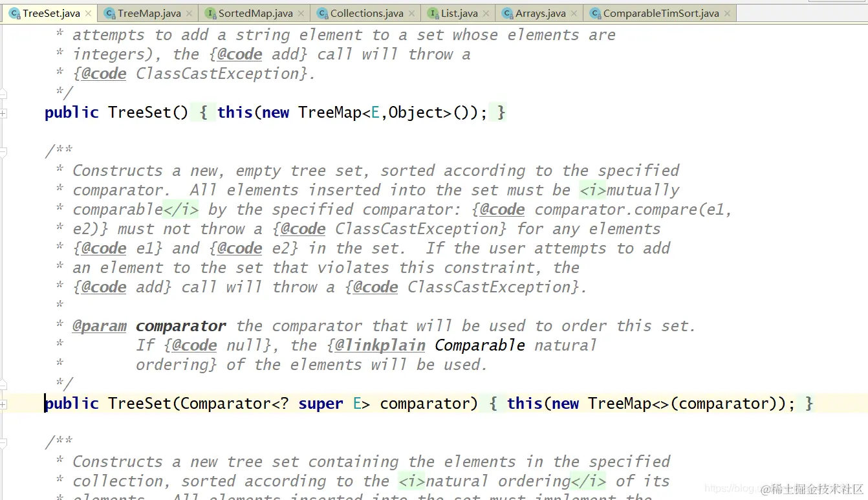Select the Arrays.java tab
The height and width of the screenshot is (500, 868).
[x=540, y=13]
